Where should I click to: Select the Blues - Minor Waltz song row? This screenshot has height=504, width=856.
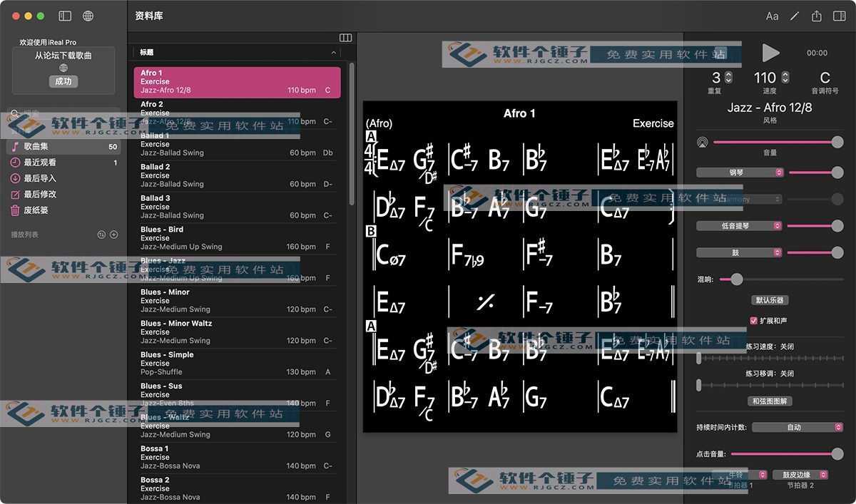[237, 332]
